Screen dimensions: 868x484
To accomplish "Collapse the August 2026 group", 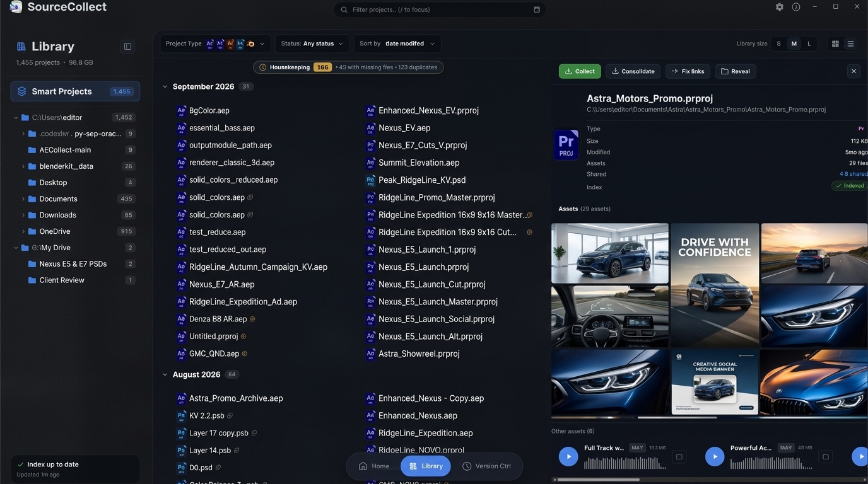I will point(165,375).
